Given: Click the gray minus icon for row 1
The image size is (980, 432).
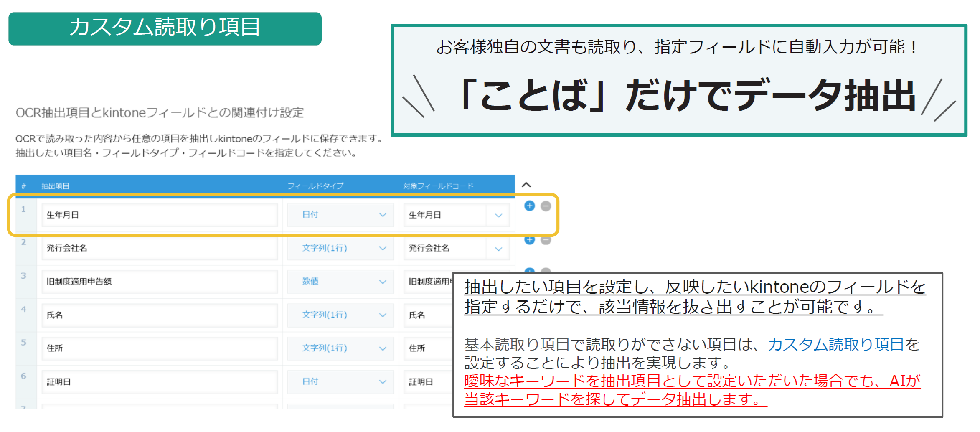Looking at the screenshot, I should [x=546, y=206].
